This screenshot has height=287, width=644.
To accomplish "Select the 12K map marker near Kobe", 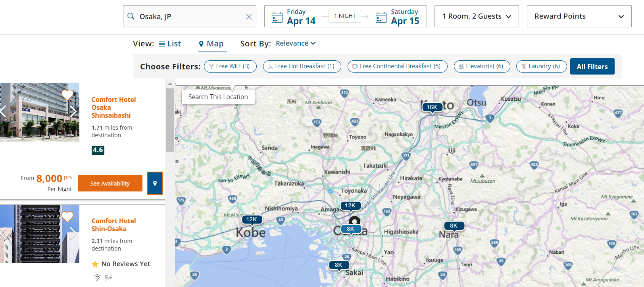I will pos(252,220).
